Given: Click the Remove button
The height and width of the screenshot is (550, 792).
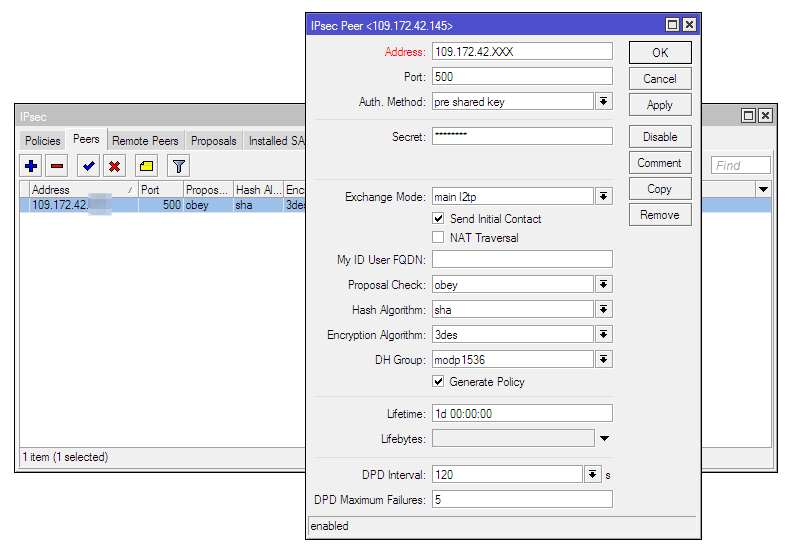Looking at the screenshot, I should [660, 215].
